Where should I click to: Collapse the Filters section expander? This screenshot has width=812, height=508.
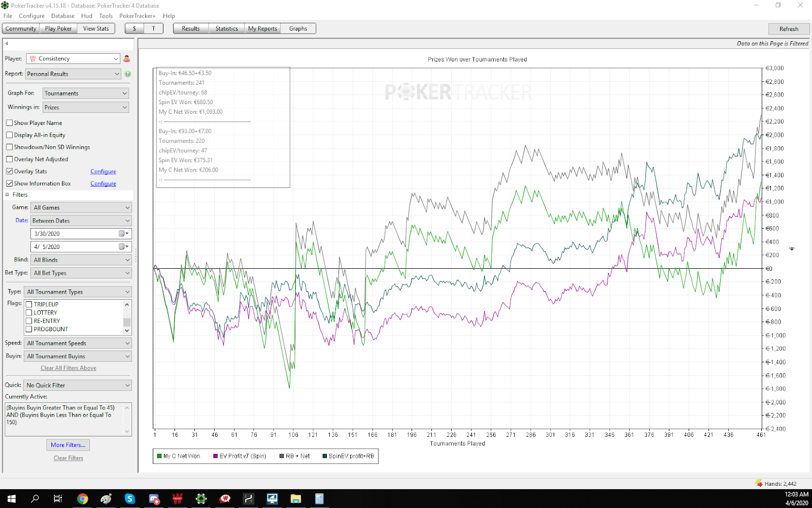click(8, 195)
